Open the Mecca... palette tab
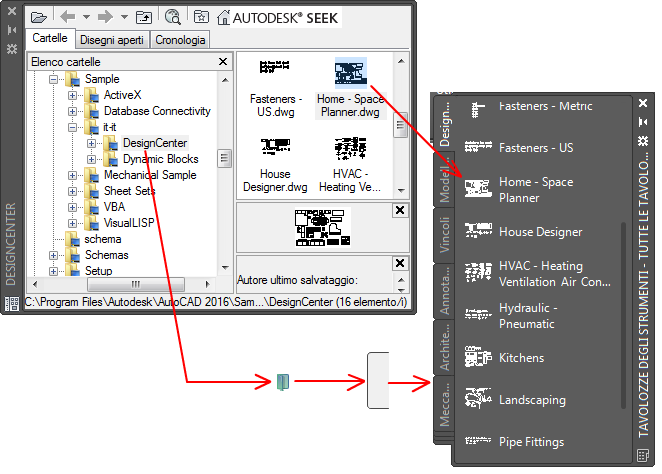 [x=445, y=404]
